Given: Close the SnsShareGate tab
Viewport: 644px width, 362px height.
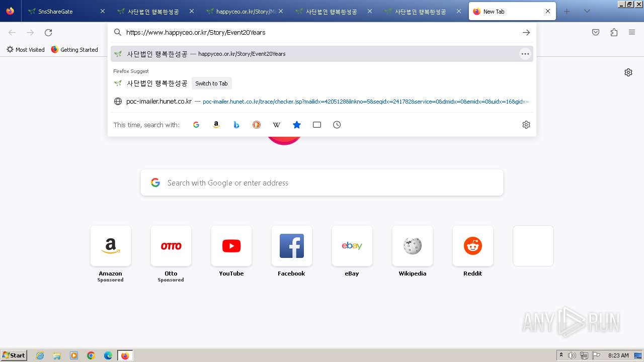Looking at the screenshot, I should pyautogui.click(x=103, y=11).
